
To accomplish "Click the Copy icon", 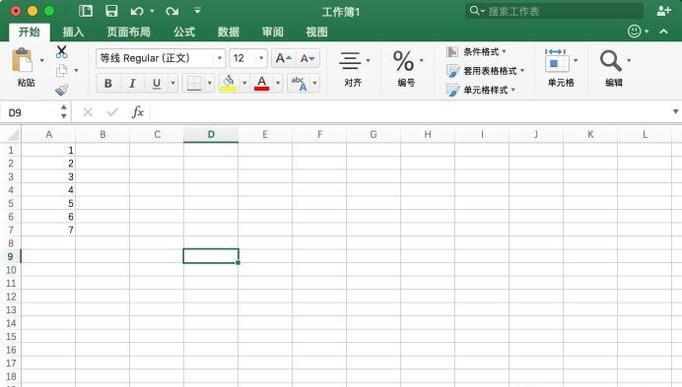I will tap(62, 70).
